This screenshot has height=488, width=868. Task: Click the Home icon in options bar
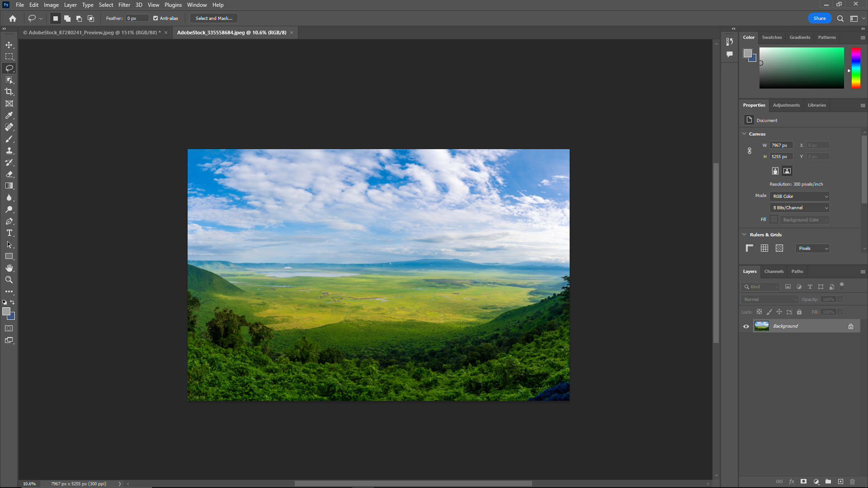(13, 19)
